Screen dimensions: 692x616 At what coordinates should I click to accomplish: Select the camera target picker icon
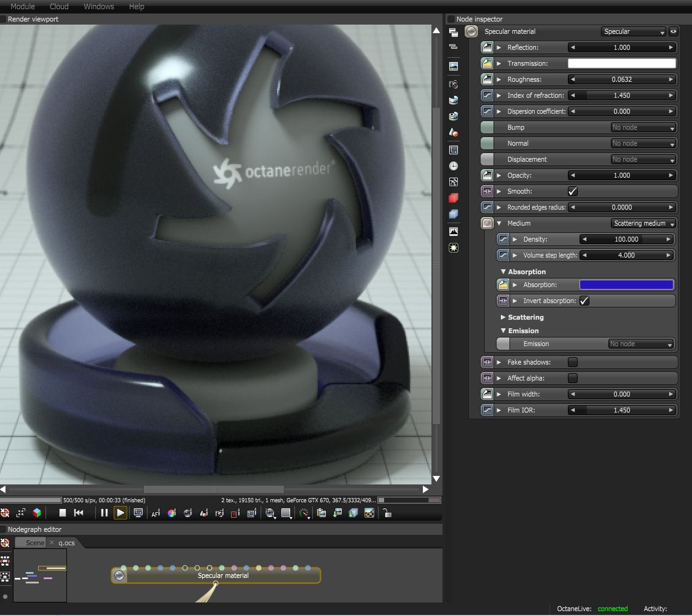pos(219,513)
